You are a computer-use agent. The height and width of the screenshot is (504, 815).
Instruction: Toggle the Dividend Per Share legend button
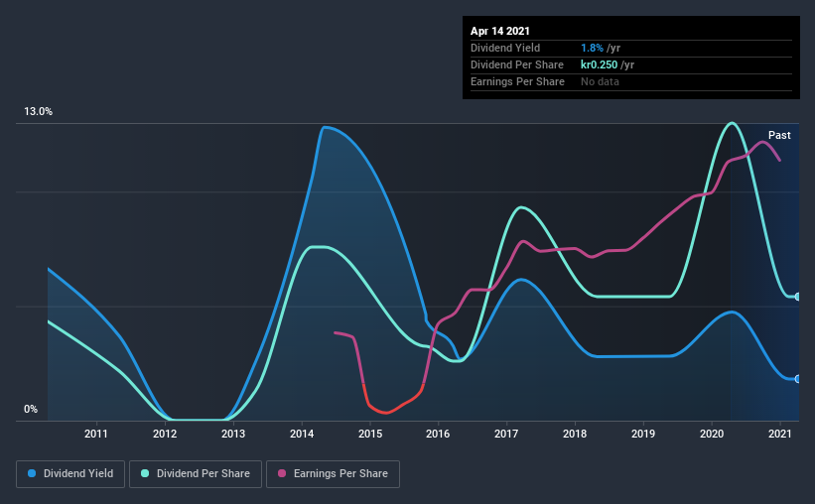(196, 474)
